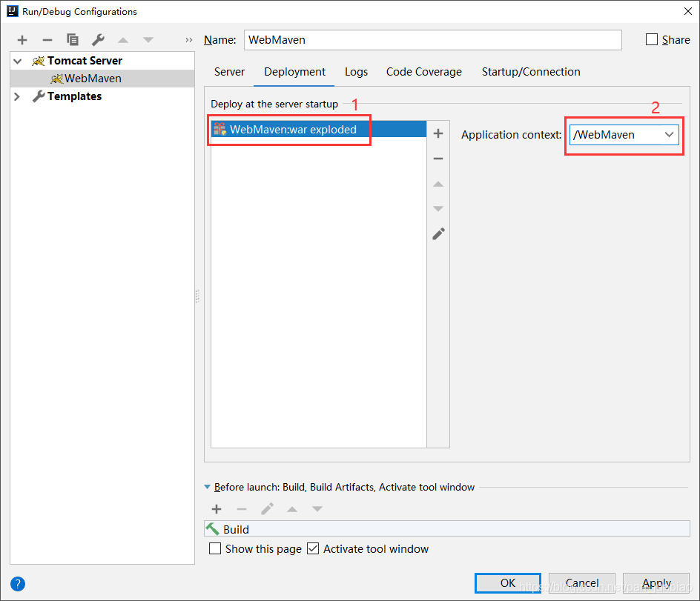Remove before launch task minus icon
700x601 pixels.
[242, 509]
